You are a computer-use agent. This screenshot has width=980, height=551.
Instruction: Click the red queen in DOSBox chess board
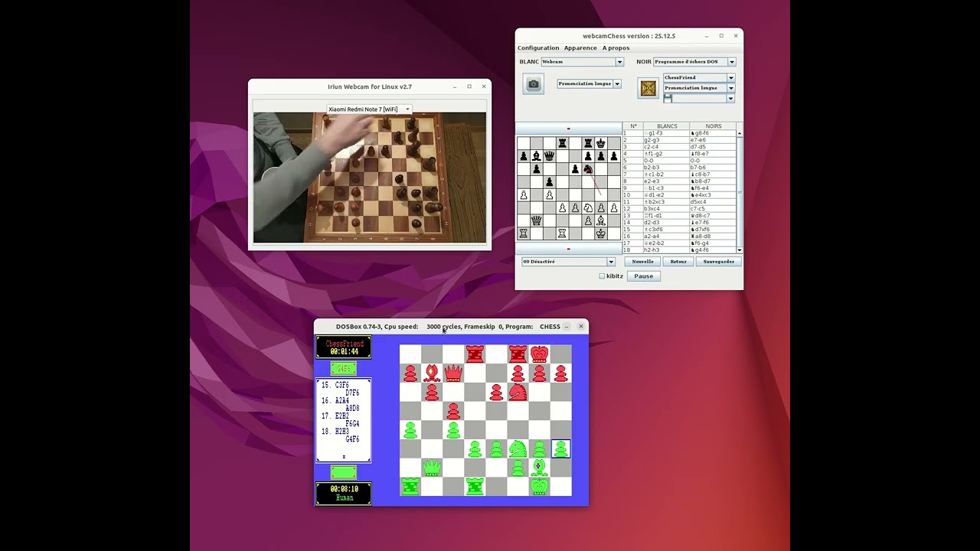[453, 373]
